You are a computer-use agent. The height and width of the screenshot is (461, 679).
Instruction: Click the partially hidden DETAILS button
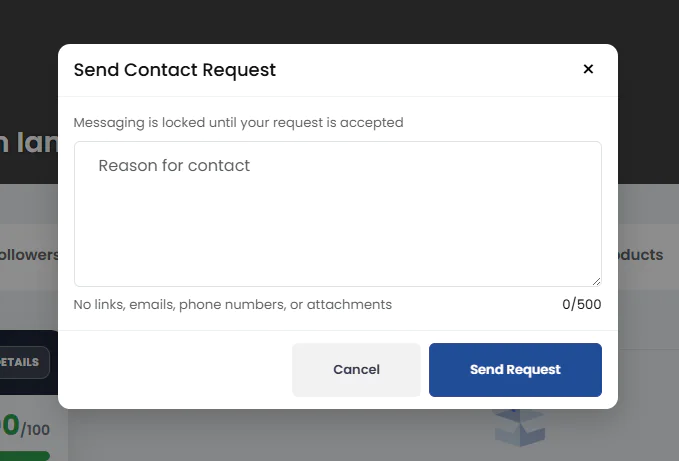click(24, 362)
